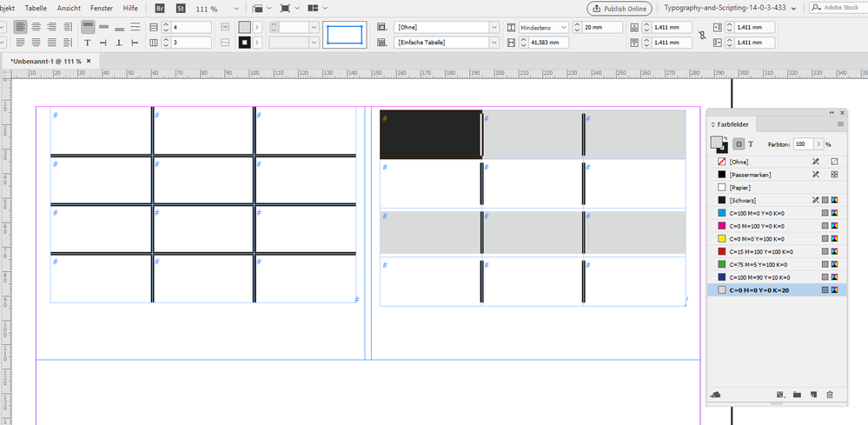Open the arrange documents dropdown icon
Screen dimensions: 868x425
click(317, 9)
